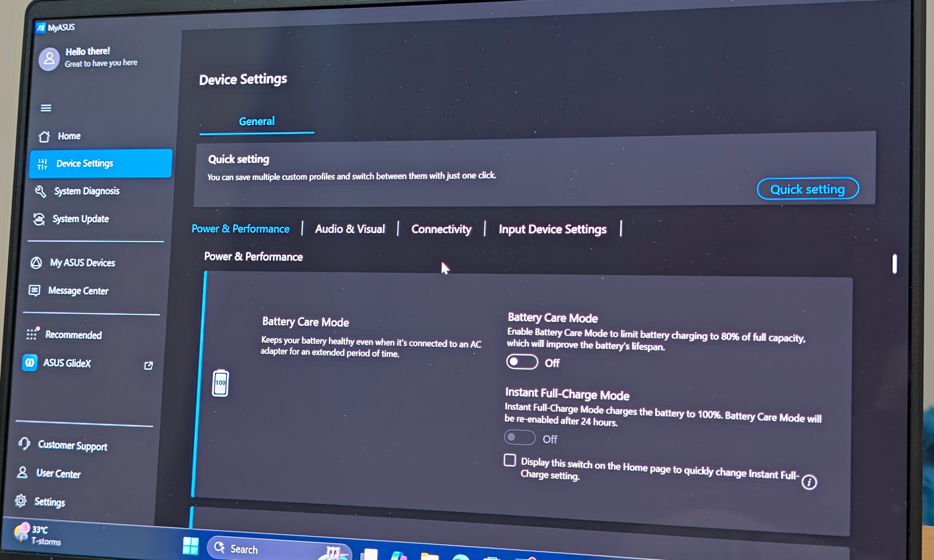The height and width of the screenshot is (560, 934).
Task: Click the info icon beside Instant Full-Charge setting
Action: pos(809,482)
